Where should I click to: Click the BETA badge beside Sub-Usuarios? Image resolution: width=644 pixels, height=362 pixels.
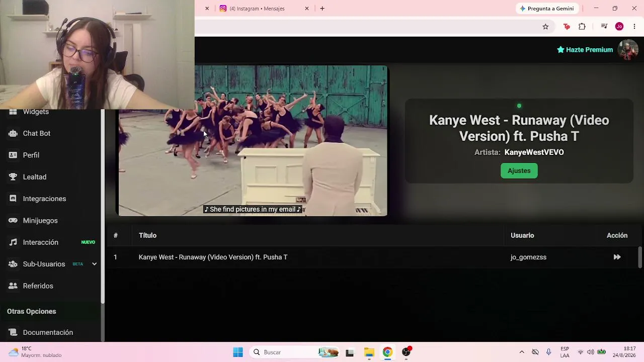pyautogui.click(x=77, y=264)
